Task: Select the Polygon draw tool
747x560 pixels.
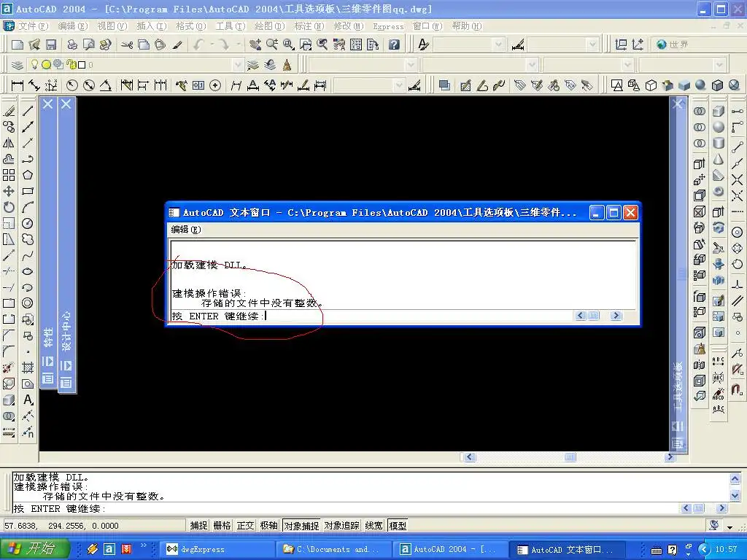Action: [x=28, y=175]
